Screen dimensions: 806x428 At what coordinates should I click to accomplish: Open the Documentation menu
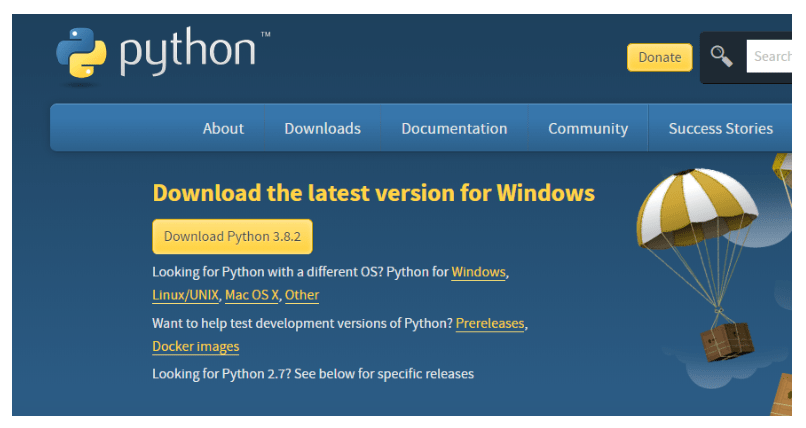(454, 128)
